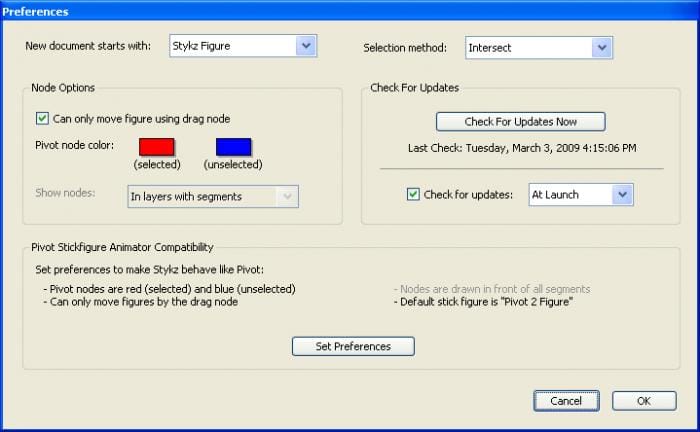Image resolution: width=700 pixels, height=432 pixels.
Task: Click the New document starts with label
Action: tap(88, 46)
